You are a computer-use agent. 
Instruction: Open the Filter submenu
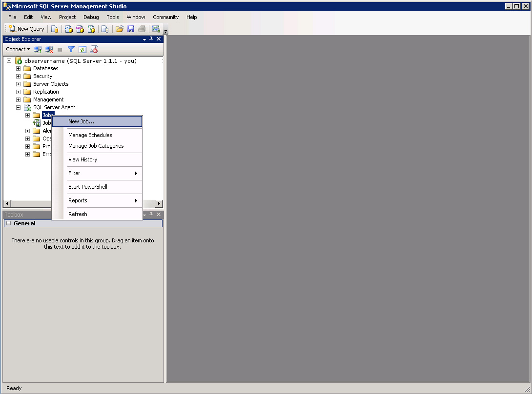point(97,173)
